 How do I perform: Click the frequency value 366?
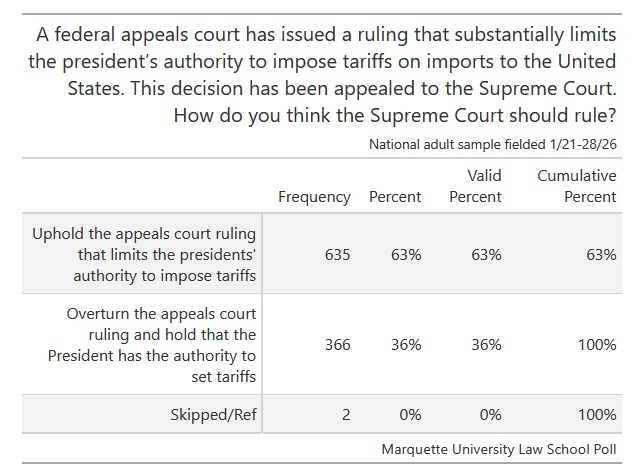(337, 345)
